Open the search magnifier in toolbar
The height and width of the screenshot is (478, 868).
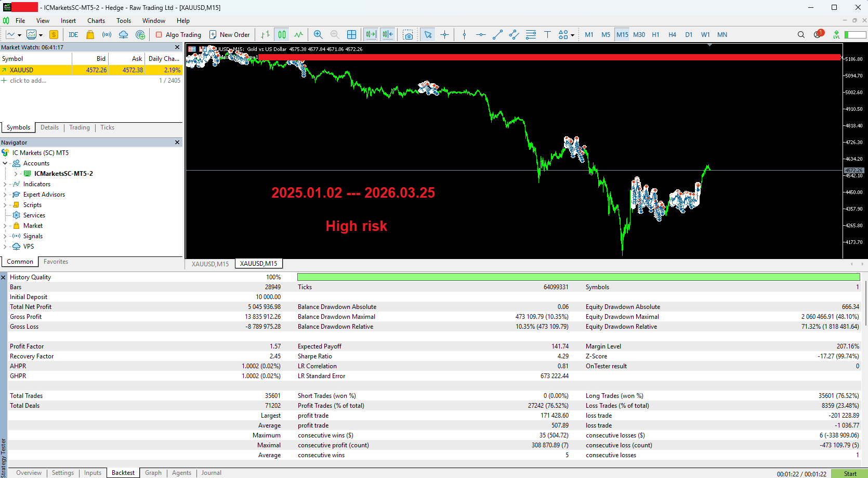pos(801,35)
